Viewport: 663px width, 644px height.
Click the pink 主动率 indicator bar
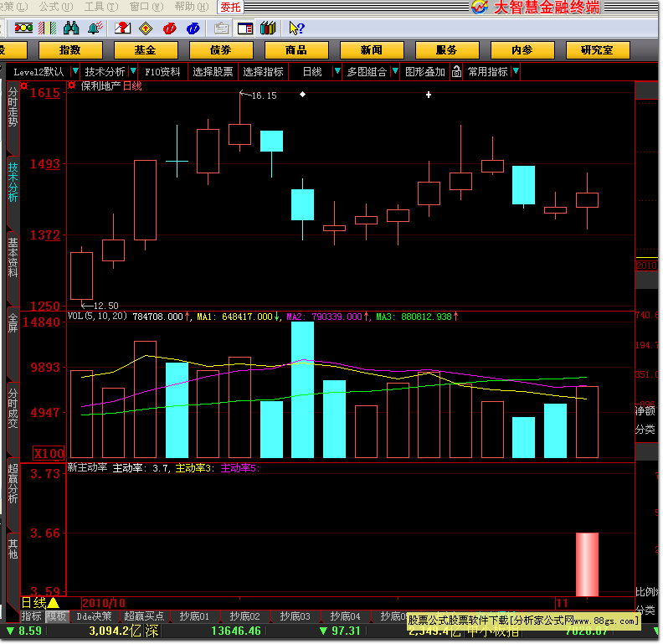pyautogui.click(x=587, y=564)
